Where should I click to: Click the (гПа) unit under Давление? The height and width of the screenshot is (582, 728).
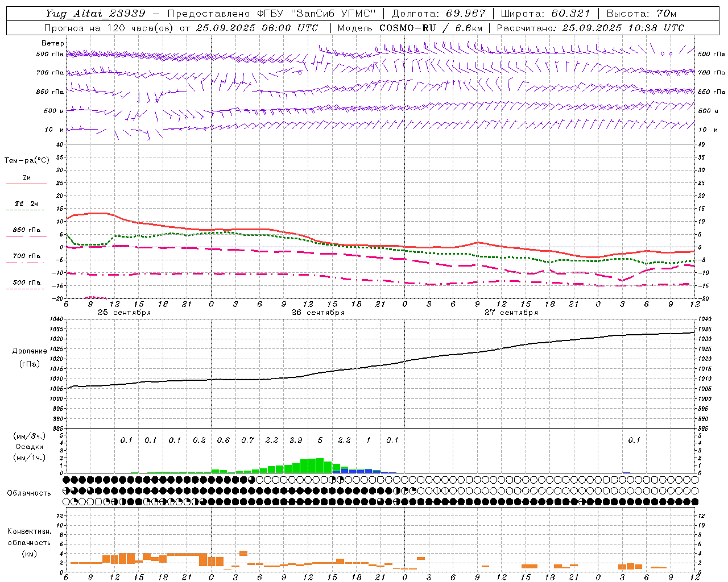[x=30, y=364]
